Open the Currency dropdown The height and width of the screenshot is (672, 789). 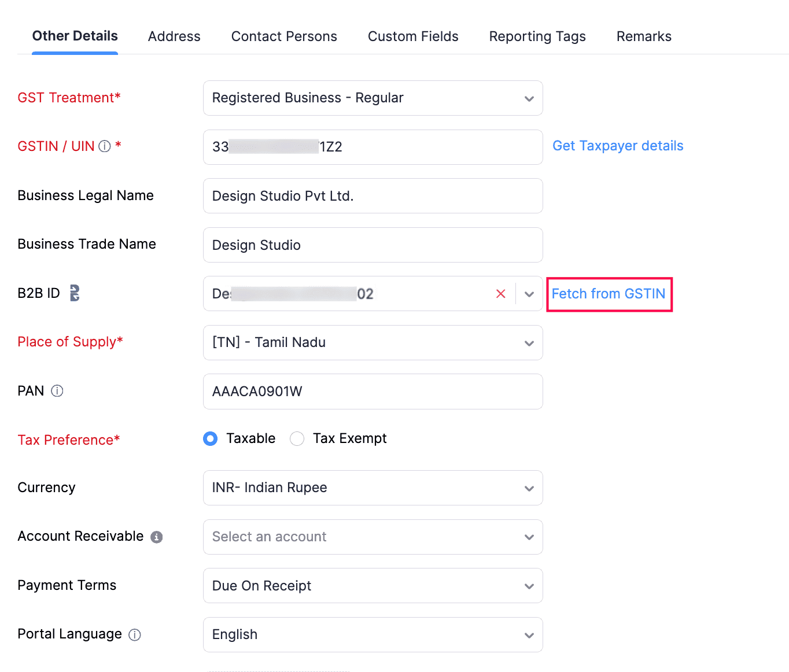click(x=373, y=488)
